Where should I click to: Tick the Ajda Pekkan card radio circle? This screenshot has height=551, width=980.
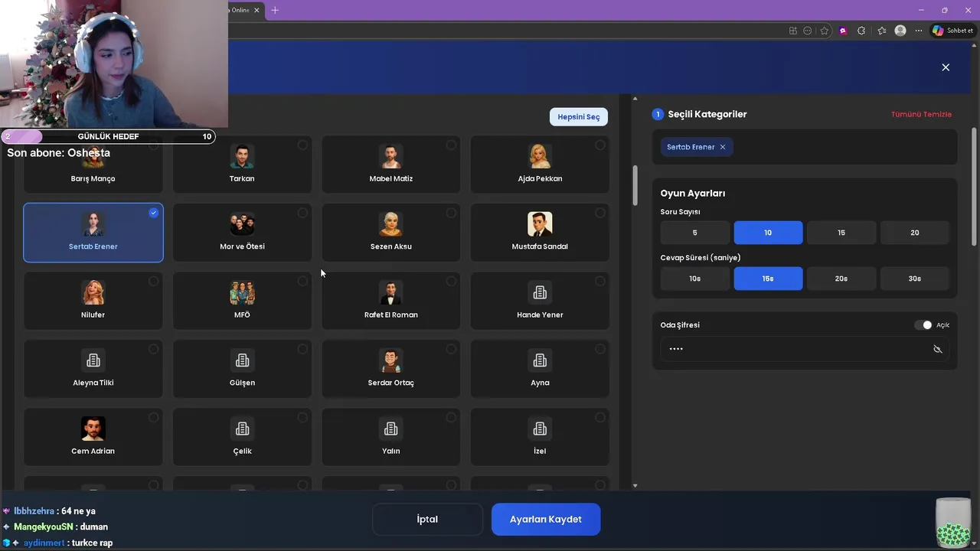(x=599, y=145)
